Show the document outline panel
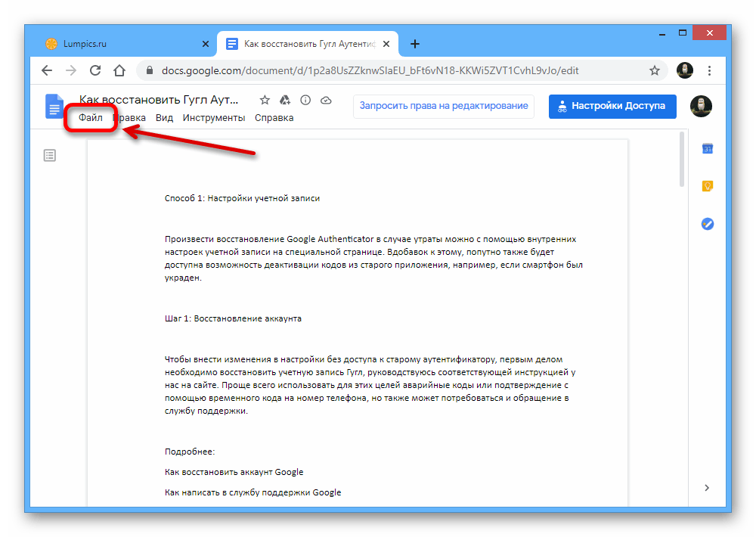The image size is (756, 537). pyautogui.click(x=50, y=156)
